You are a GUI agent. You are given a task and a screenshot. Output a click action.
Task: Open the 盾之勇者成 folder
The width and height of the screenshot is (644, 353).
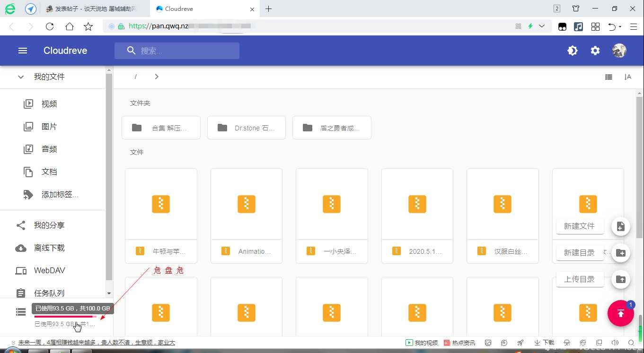[332, 128]
